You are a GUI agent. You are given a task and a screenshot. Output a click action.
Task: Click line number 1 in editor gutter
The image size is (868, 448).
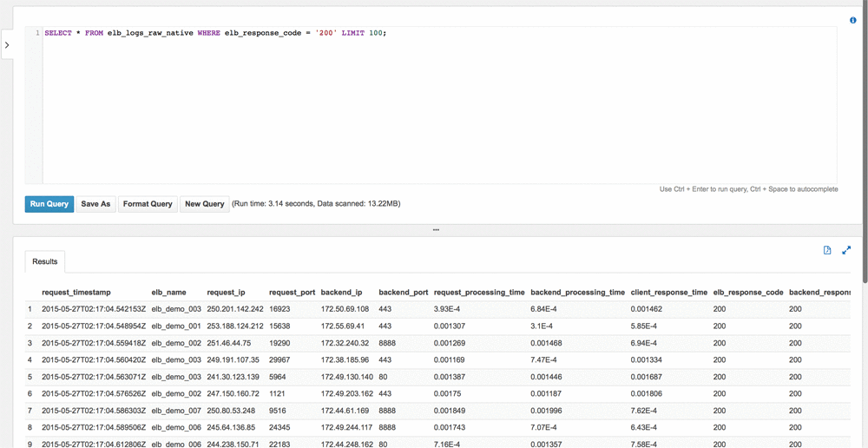37,33
